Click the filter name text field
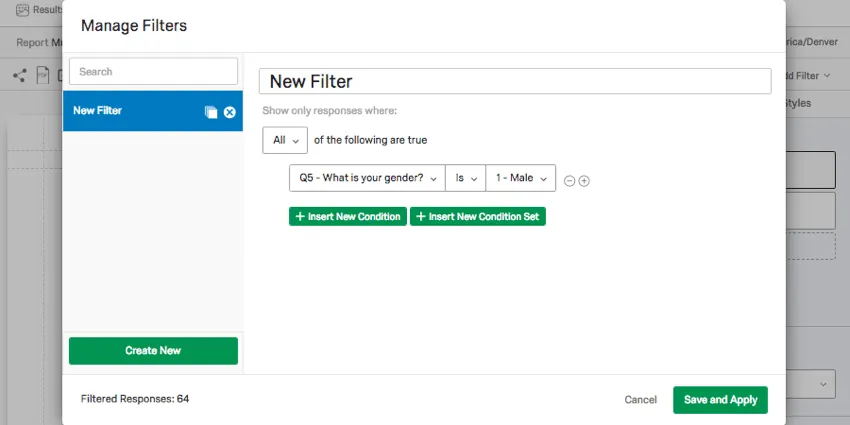 click(514, 82)
